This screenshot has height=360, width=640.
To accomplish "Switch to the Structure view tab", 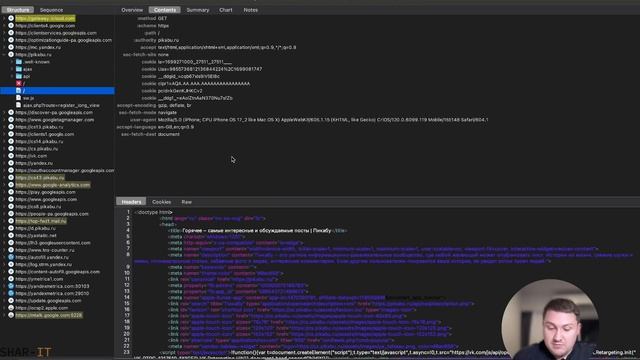I will [18, 10].
